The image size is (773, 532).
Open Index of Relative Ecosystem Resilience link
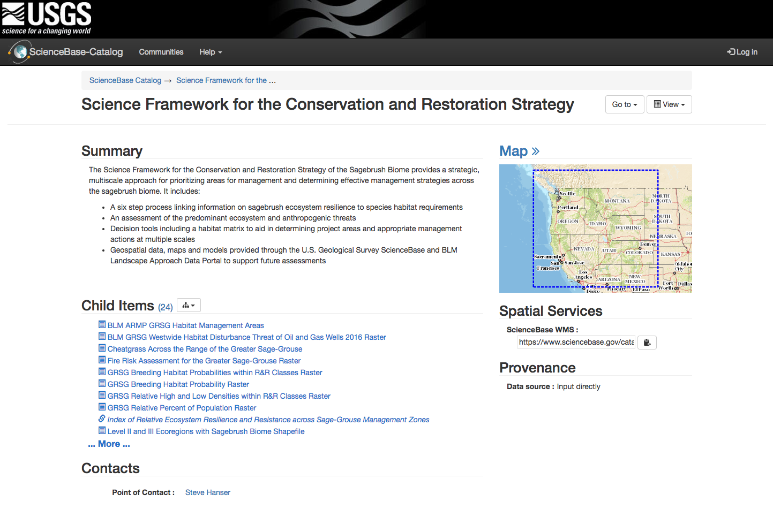tap(268, 420)
